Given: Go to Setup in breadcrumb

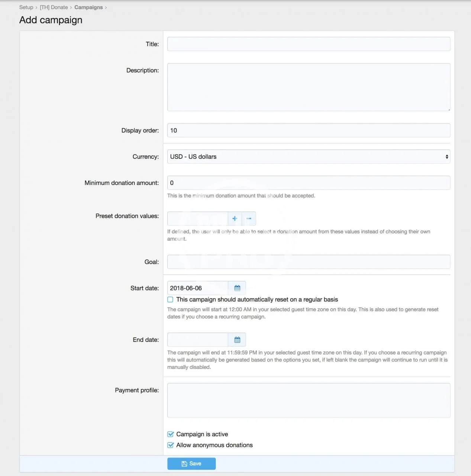Looking at the screenshot, I should [26, 7].
